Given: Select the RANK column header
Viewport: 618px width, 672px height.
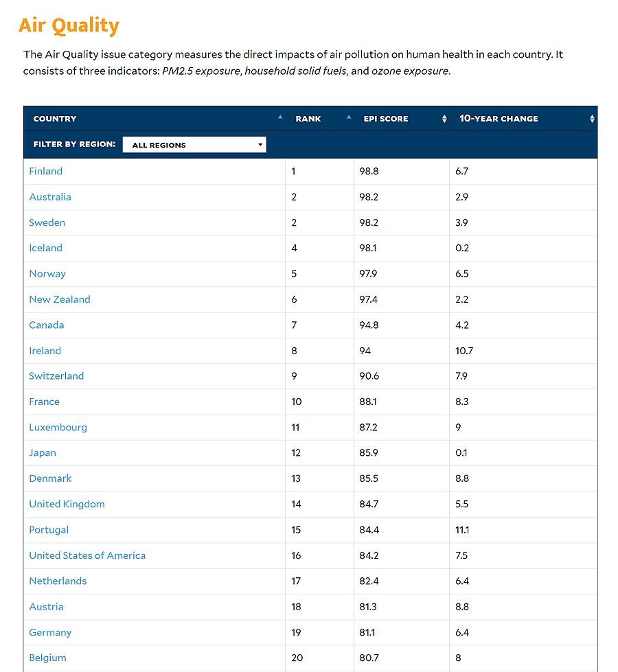Looking at the screenshot, I should click(x=308, y=118).
